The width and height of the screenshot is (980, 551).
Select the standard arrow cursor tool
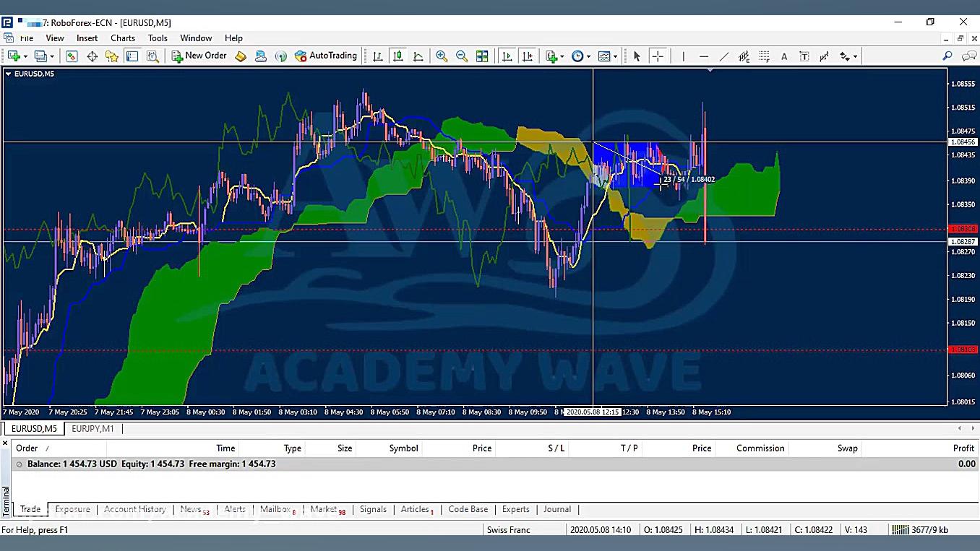pyautogui.click(x=637, y=56)
